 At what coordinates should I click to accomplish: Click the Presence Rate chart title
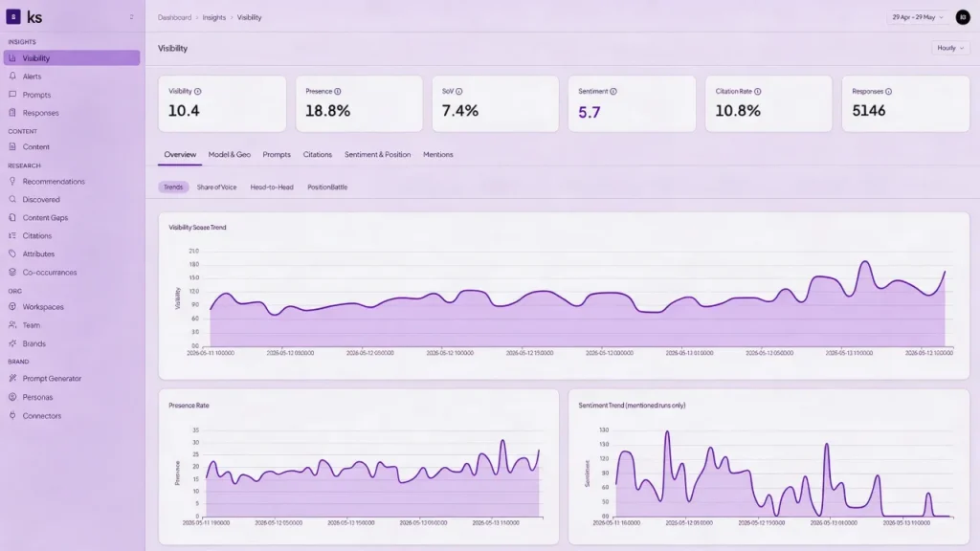[189, 406]
